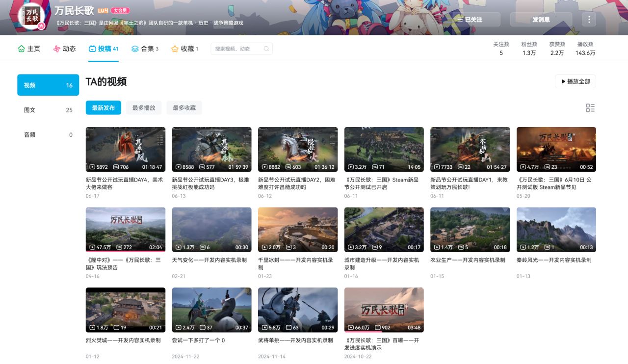Image resolution: width=628 pixels, height=364 pixels.
Task: Sort by 最多收藏
Action: tap(184, 107)
